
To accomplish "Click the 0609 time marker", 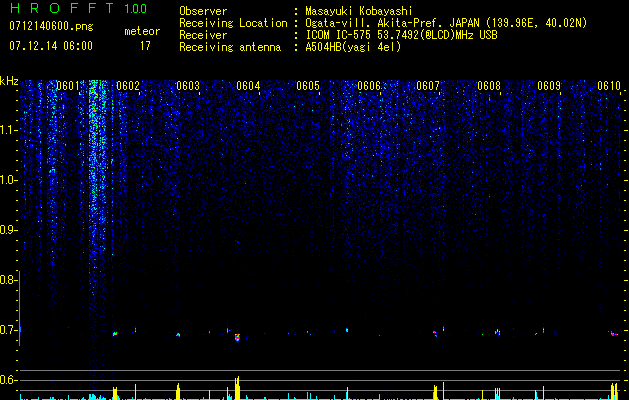I will [549, 85].
